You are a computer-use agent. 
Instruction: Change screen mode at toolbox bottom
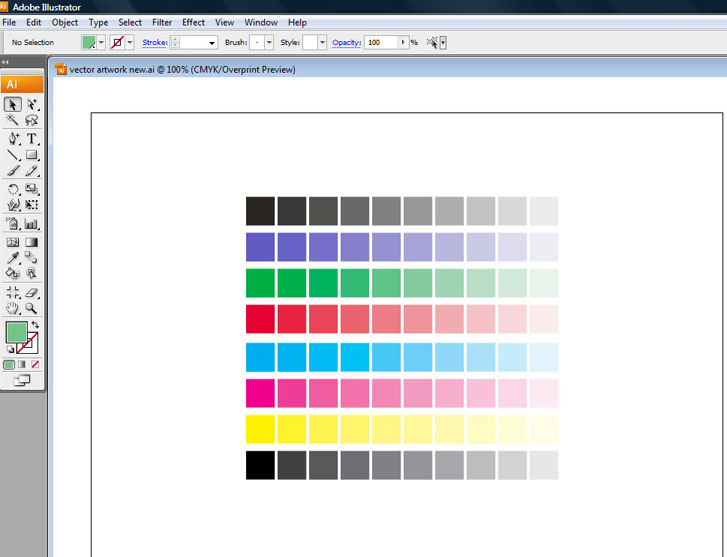pos(22,381)
